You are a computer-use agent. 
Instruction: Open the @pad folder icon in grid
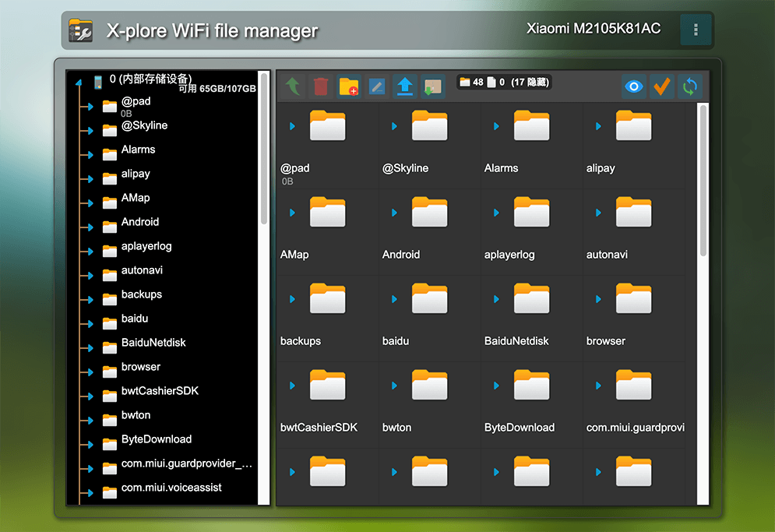(327, 125)
